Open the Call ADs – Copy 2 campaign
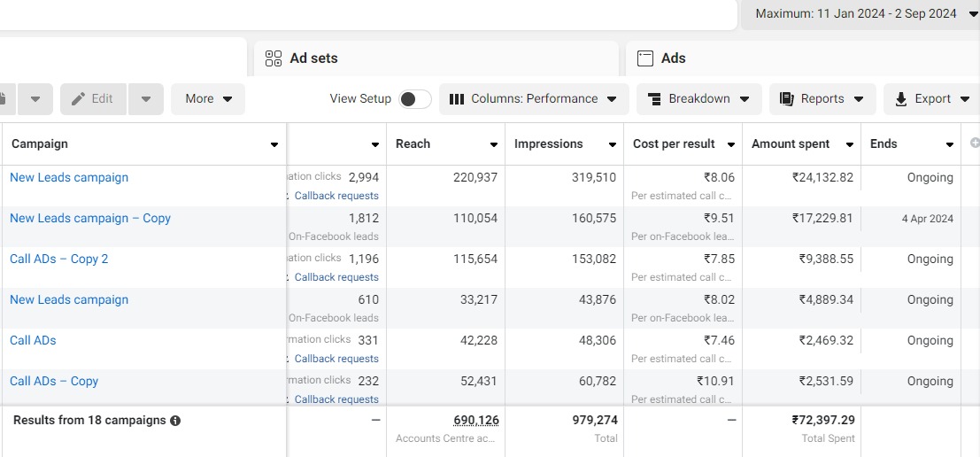The width and height of the screenshot is (980, 457). point(58,259)
